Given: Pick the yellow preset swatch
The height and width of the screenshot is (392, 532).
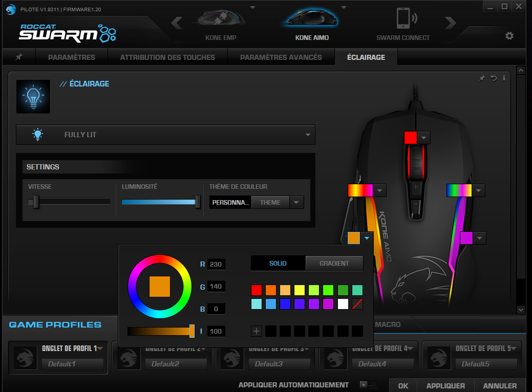Looking at the screenshot, I should point(300,290).
